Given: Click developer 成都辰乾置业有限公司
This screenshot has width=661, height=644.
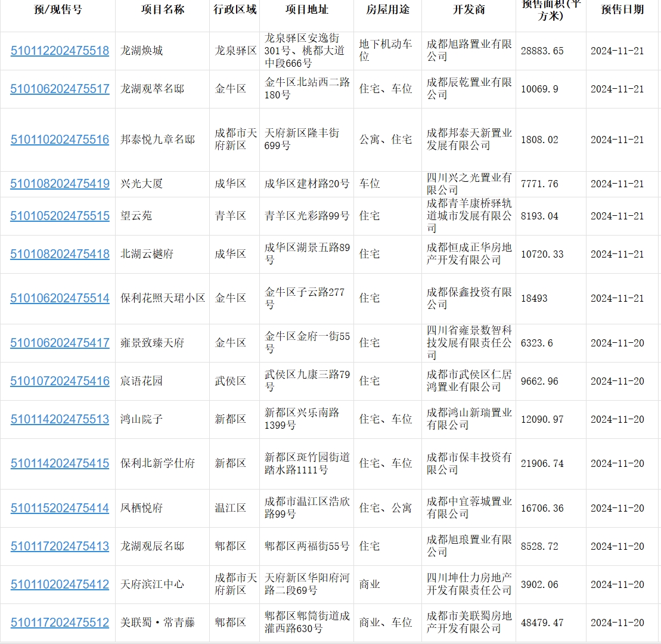Looking at the screenshot, I should (x=468, y=89).
